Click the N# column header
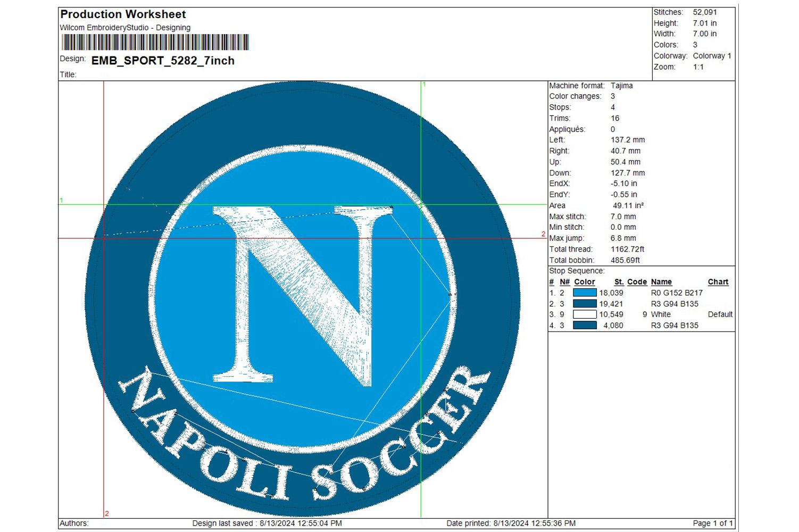799x532 pixels. click(x=564, y=282)
